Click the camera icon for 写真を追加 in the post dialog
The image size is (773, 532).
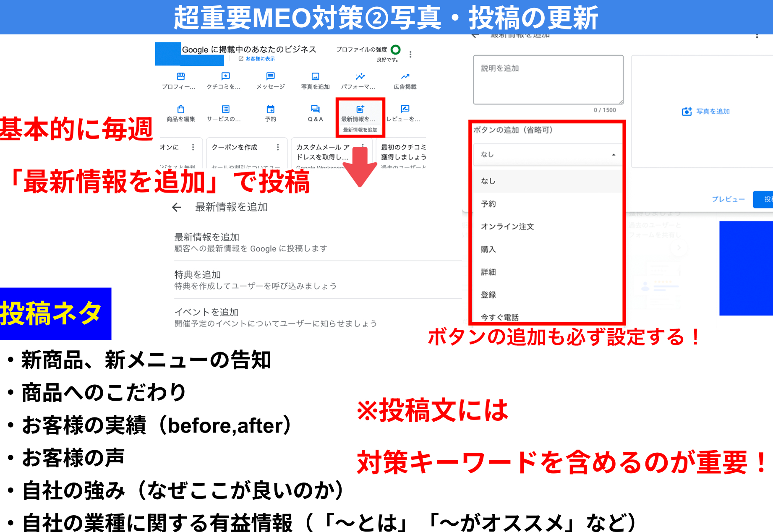[x=687, y=111]
